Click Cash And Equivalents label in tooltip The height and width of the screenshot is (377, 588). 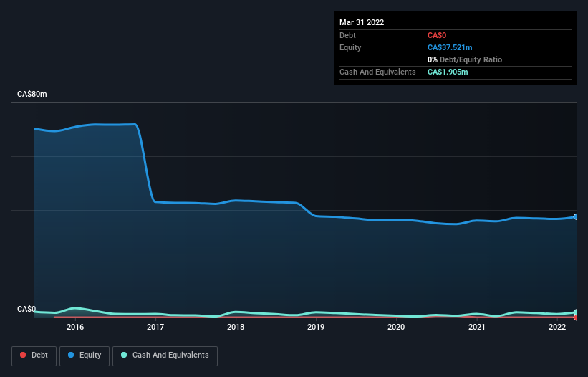tap(377, 72)
